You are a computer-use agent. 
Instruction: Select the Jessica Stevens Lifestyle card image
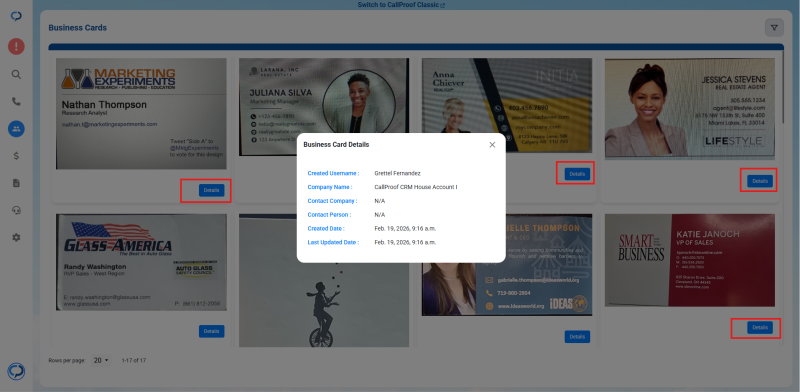pos(690,109)
